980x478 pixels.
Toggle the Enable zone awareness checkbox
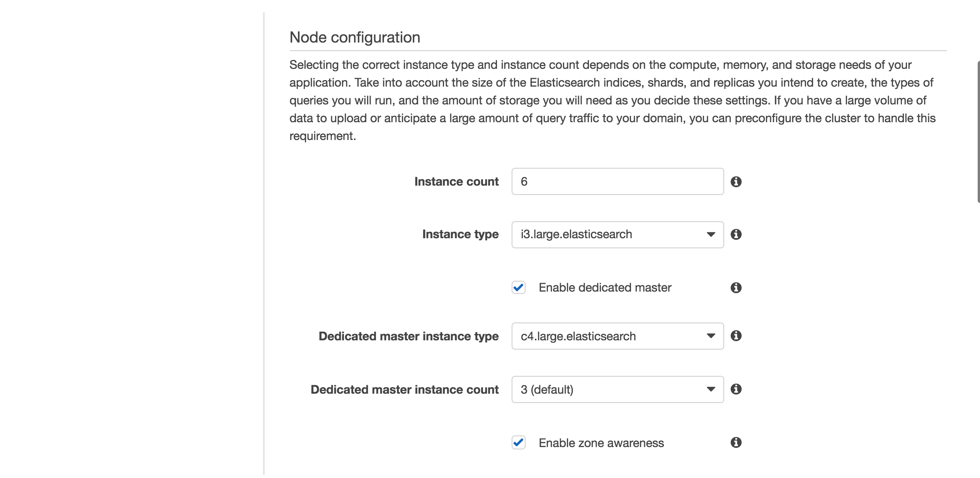tap(518, 442)
